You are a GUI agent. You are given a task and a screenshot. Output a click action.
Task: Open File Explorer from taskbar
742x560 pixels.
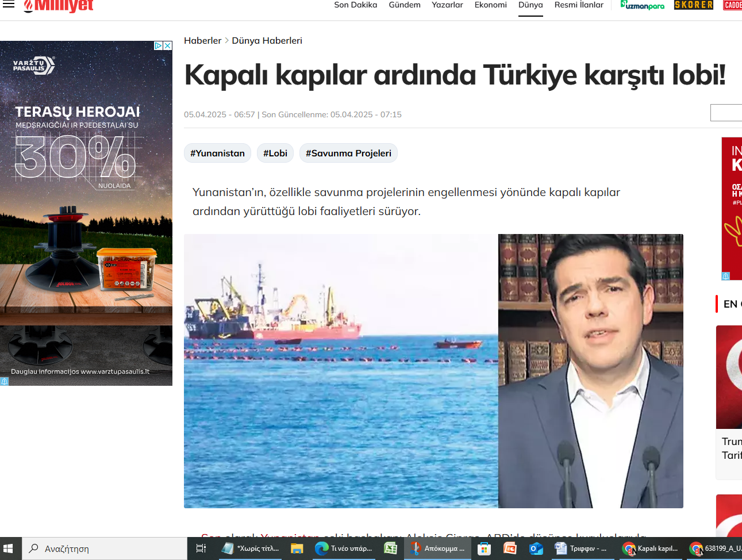point(297,549)
